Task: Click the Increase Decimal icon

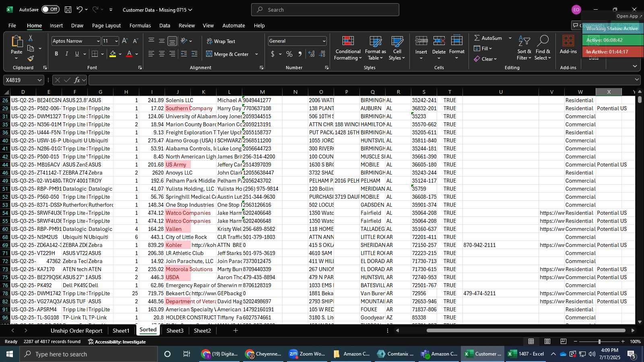Action: 312,54
